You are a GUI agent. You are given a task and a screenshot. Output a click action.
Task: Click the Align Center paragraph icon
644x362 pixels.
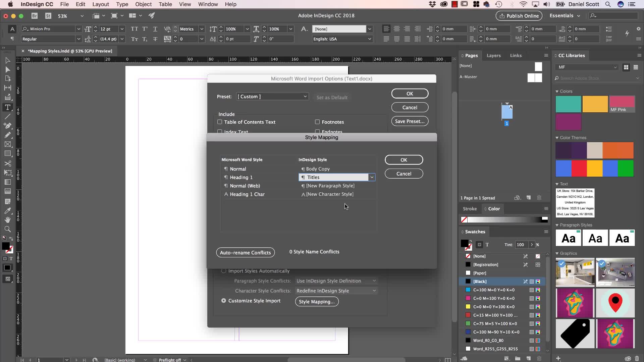397,29
